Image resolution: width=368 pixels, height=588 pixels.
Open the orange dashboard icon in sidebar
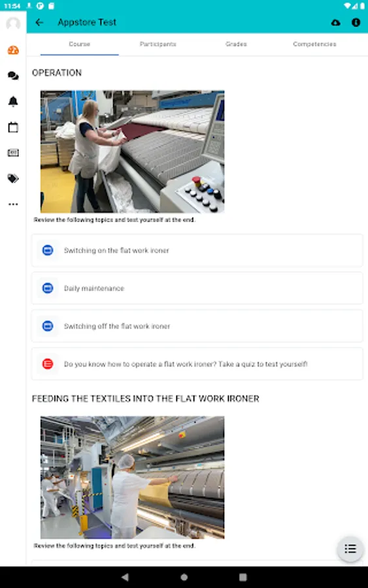[13, 50]
